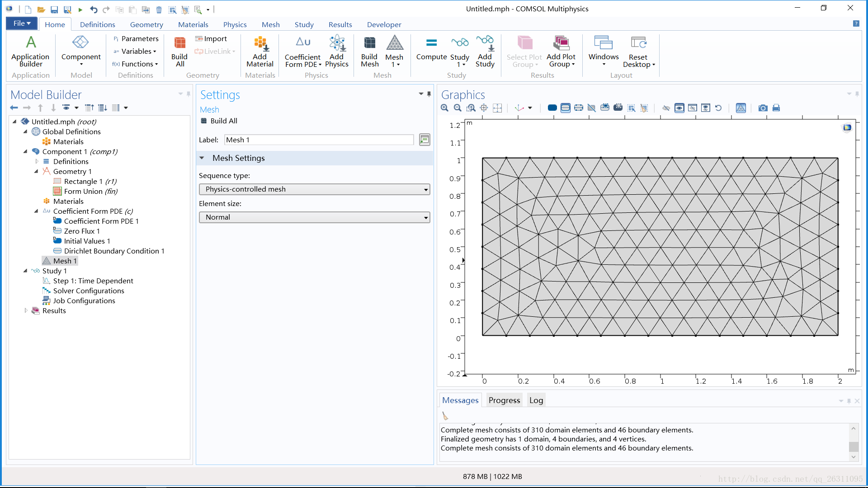This screenshot has height=488, width=868.
Task: Click the Build All button in Settings
Action: (x=219, y=121)
